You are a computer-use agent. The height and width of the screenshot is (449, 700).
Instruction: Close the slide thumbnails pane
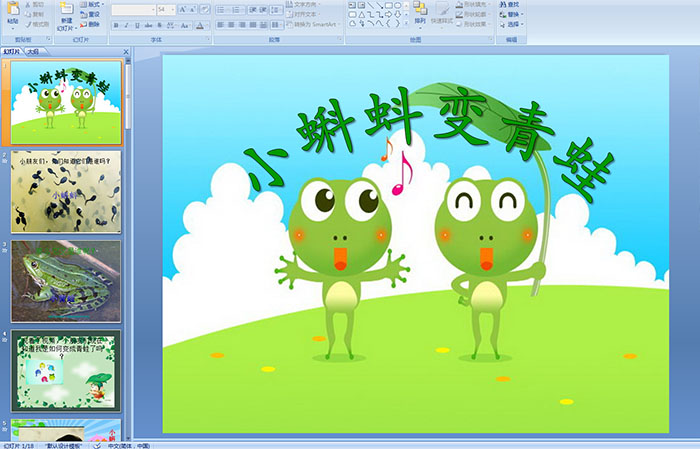point(126,52)
